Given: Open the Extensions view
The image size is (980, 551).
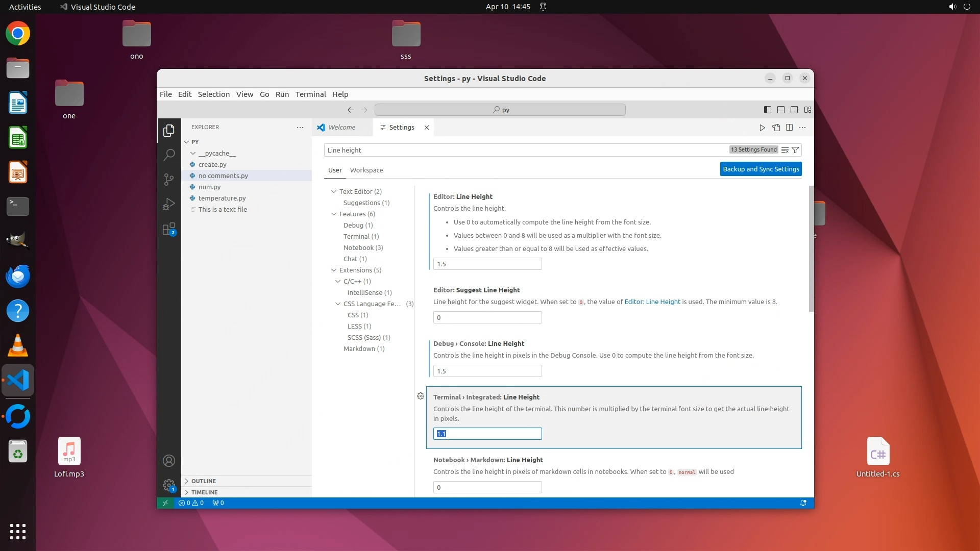Looking at the screenshot, I should click(169, 229).
